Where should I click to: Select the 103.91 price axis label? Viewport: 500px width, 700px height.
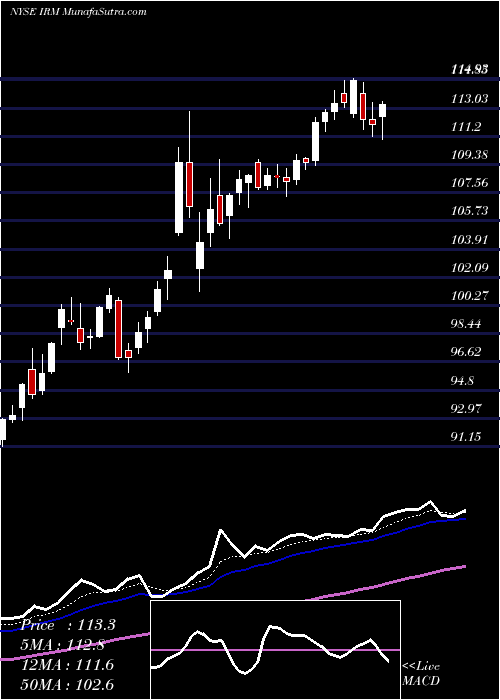pyautogui.click(x=469, y=240)
